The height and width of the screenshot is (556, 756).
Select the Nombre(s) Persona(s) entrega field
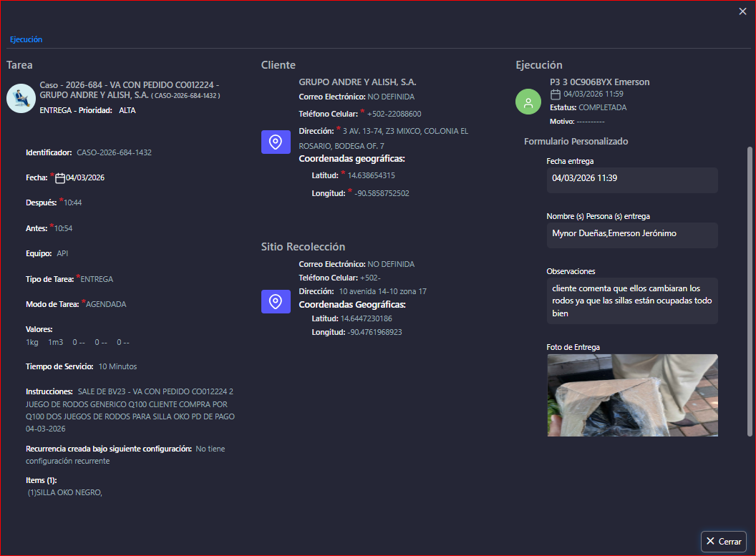631,235
